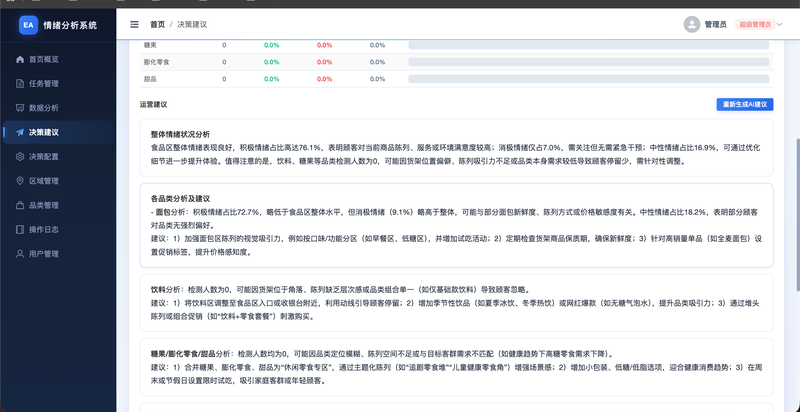Click 重新生成AI建议 button
800x412 pixels.
[745, 105]
